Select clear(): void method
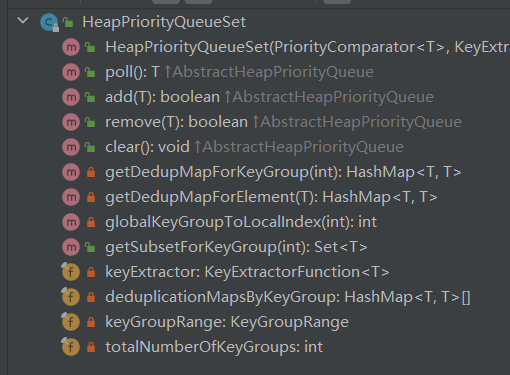Viewport: 510px width, 375px height. 254,147
